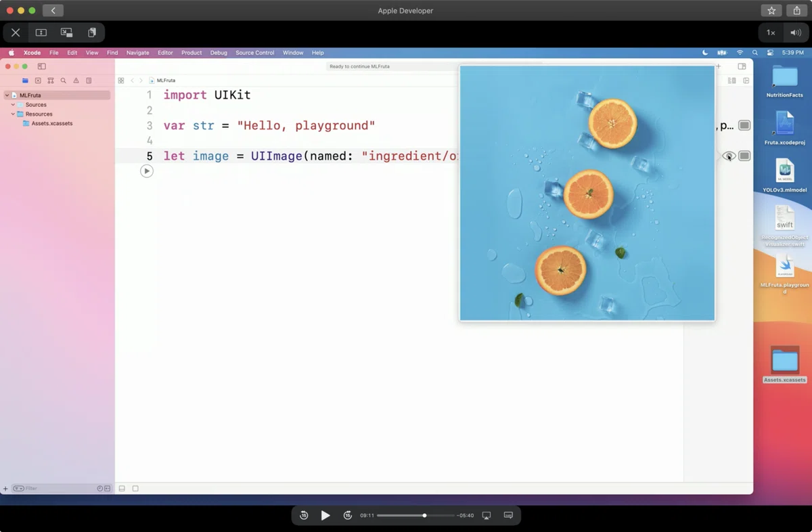812x532 pixels.
Task: Collapse the MLFruta root item
Action: [7, 95]
